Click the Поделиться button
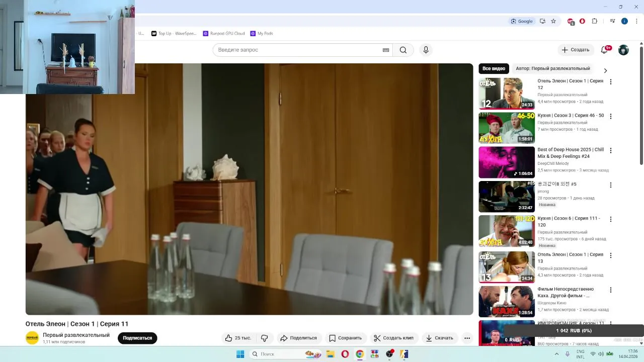 coord(299,338)
